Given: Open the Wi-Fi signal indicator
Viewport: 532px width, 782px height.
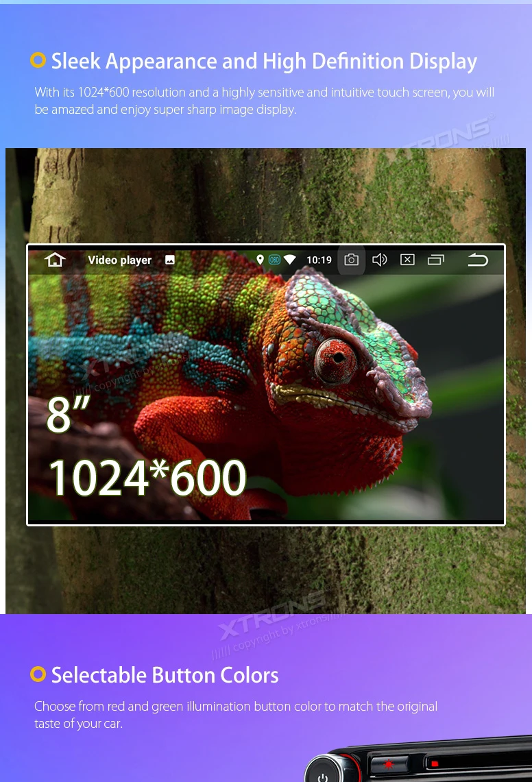Looking at the screenshot, I should point(290,259).
